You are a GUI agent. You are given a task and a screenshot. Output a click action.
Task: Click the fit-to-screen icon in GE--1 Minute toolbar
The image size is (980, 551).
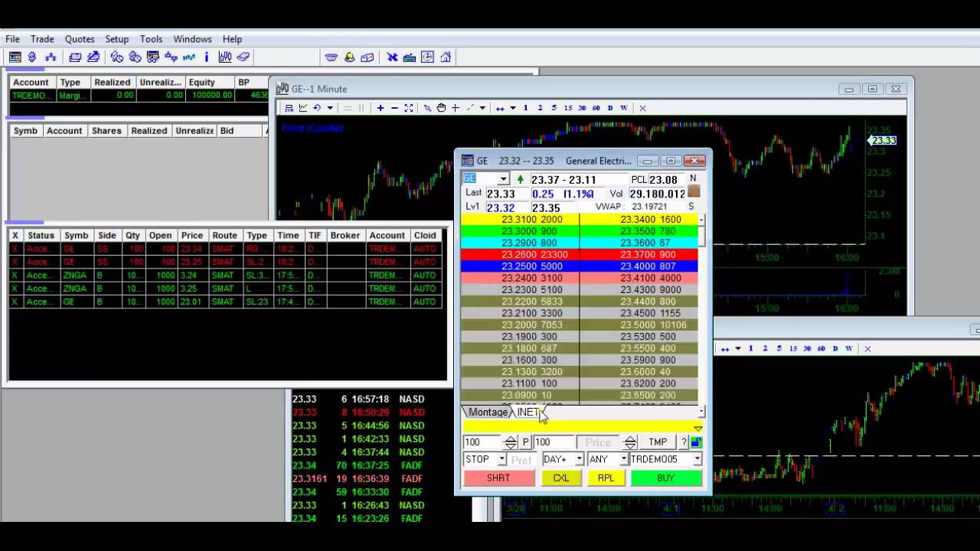coord(409,108)
